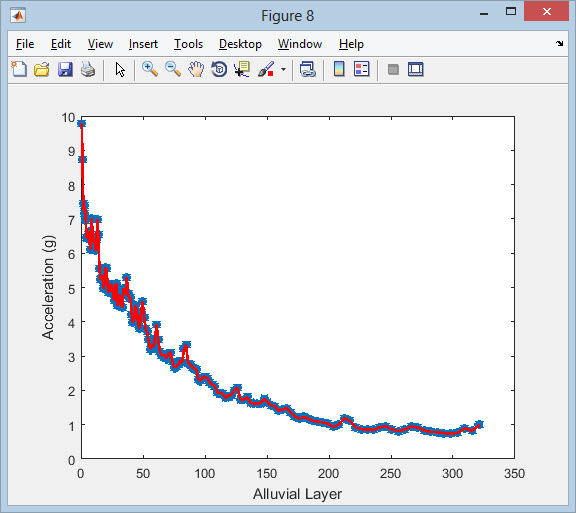Image resolution: width=576 pixels, height=513 pixels.
Task: Select the Edit Plot arrow tool
Action: (120, 69)
